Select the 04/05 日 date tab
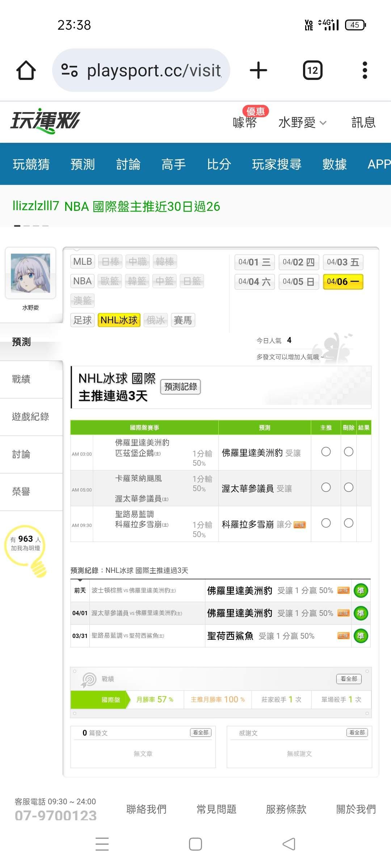 [x=298, y=282]
